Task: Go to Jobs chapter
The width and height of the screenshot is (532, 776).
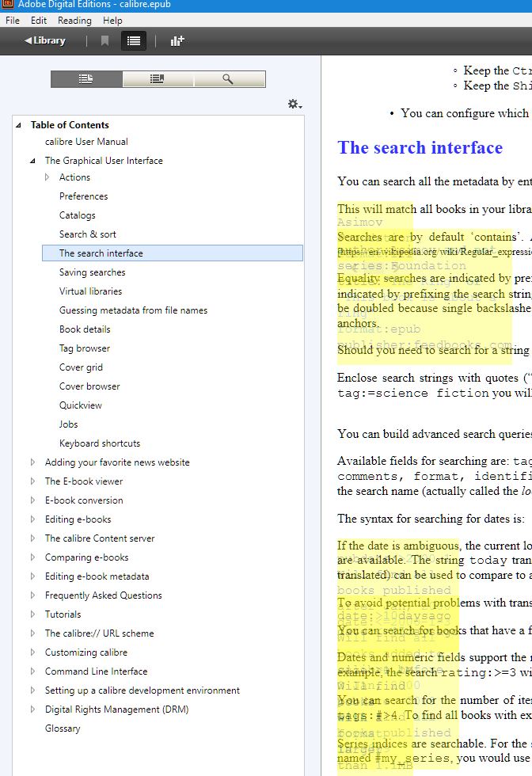Action: 68,424
